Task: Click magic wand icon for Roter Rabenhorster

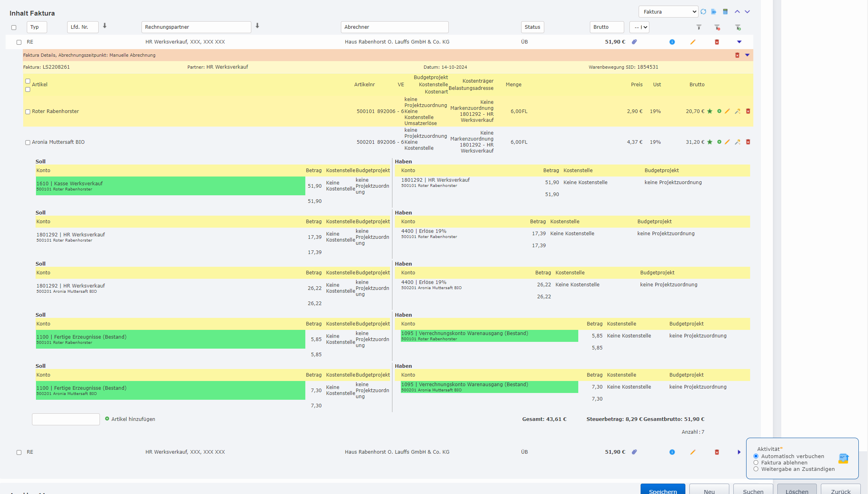Action: click(x=738, y=111)
